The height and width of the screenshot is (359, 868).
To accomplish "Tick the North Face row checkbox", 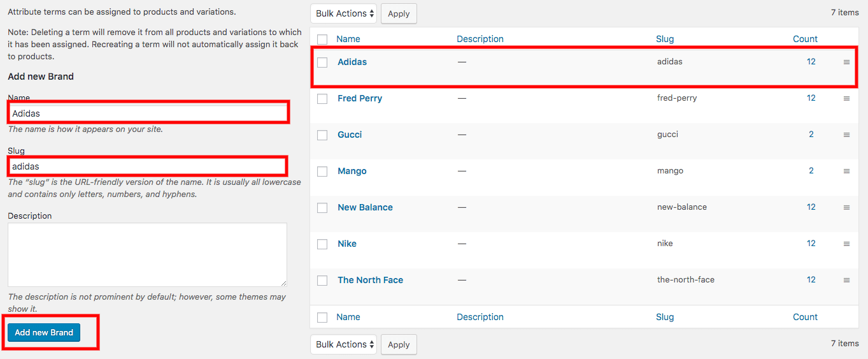I will point(322,281).
